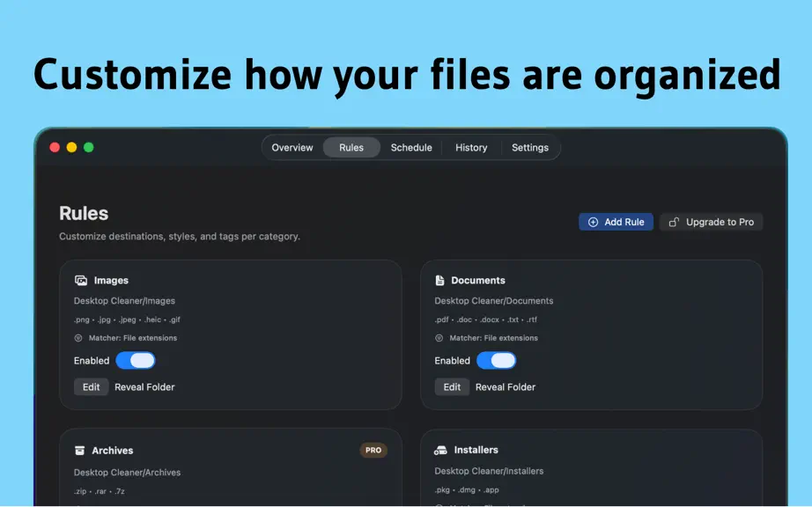Close the window with red button

click(55, 148)
